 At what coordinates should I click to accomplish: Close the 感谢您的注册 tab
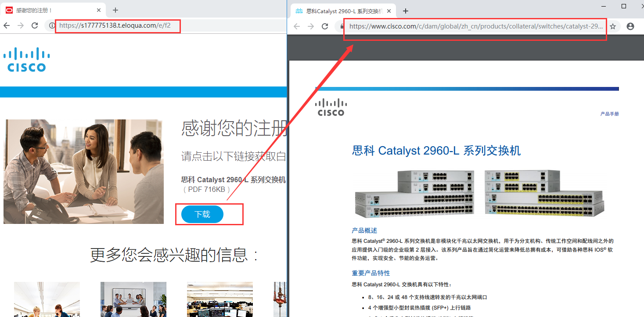click(x=99, y=10)
